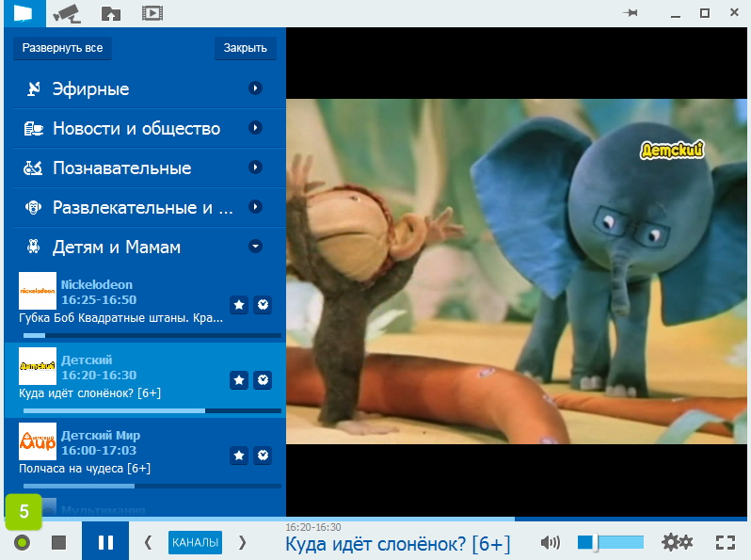
Task: Expand the Эфирные category arrow
Action: [x=255, y=88]
